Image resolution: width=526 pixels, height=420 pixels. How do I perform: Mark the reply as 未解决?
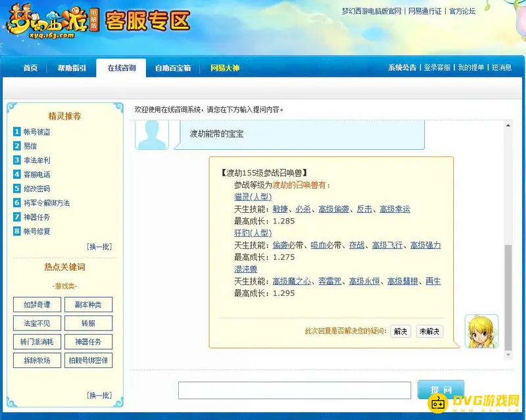point(429,331)
